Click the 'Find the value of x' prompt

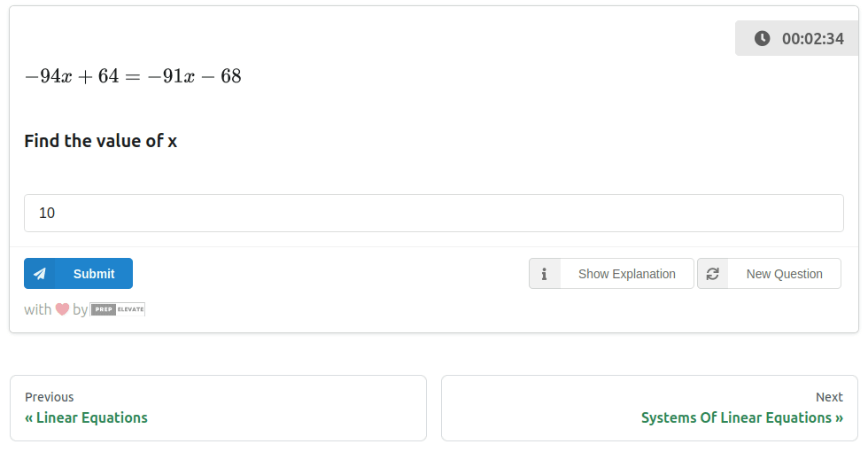(100, 141)
